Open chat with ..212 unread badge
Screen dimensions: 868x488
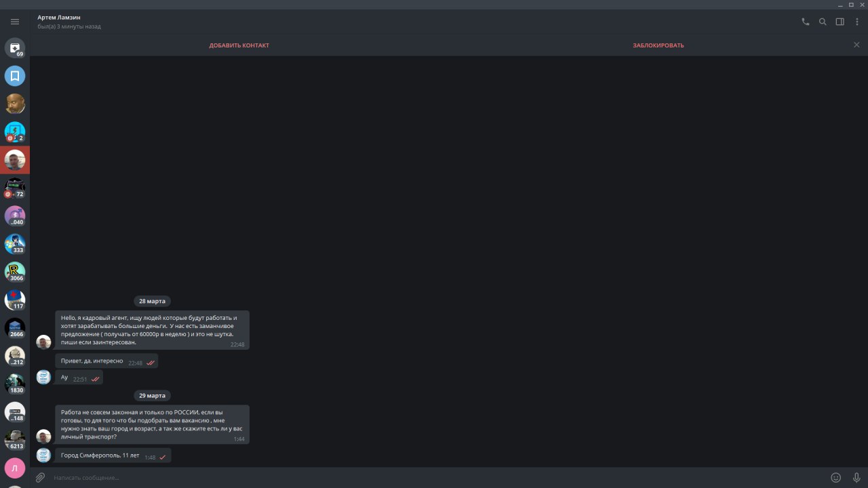15,356
